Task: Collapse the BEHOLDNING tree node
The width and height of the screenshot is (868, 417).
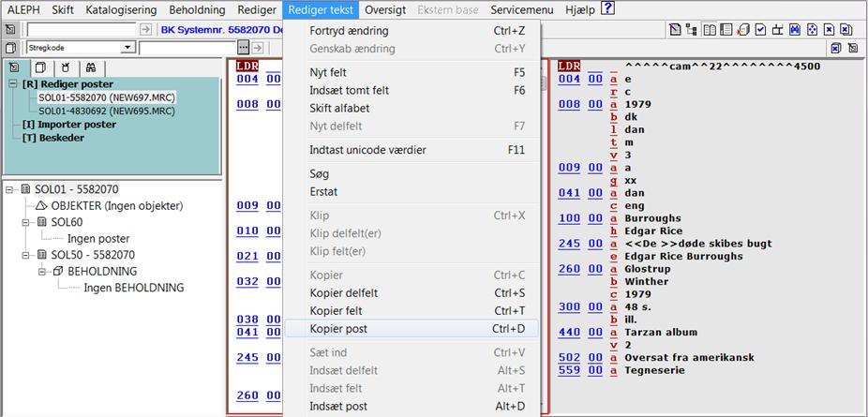Action: 44,271
